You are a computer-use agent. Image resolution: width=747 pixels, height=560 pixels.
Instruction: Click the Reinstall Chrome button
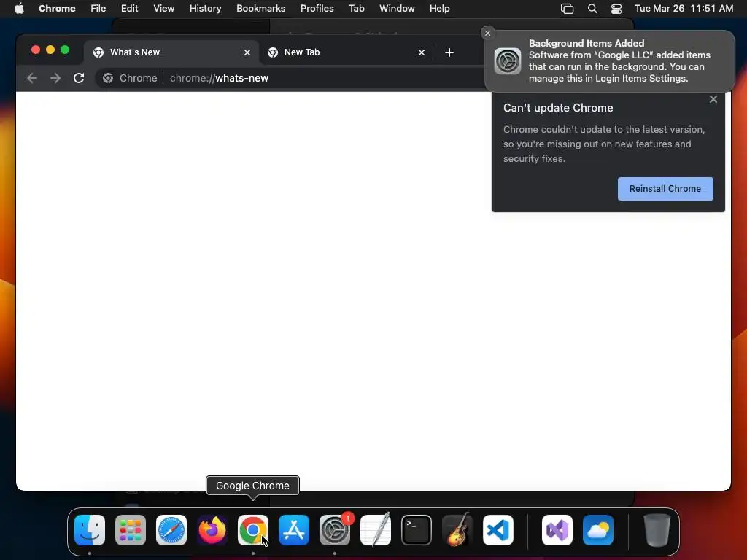click(665, 189)
